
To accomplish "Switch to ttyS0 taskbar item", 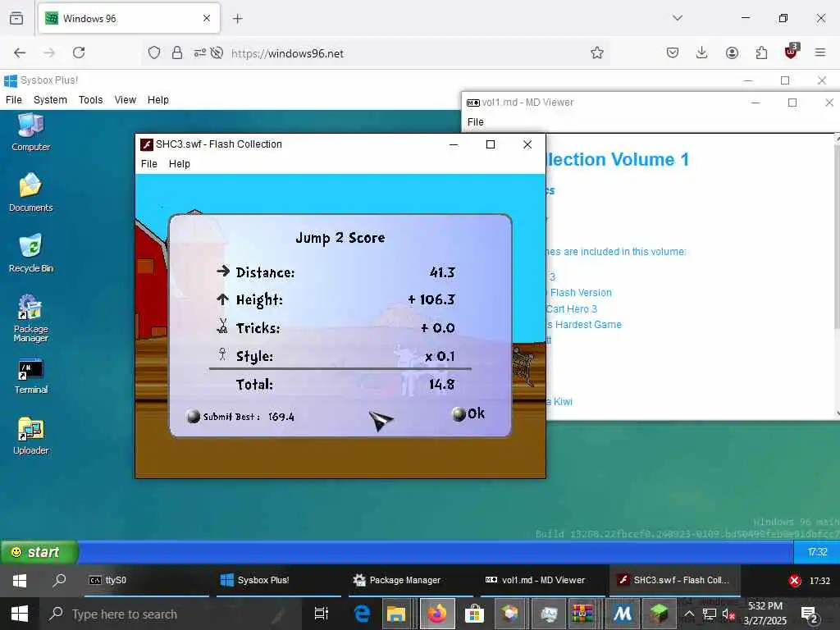I will click(147, 580).
